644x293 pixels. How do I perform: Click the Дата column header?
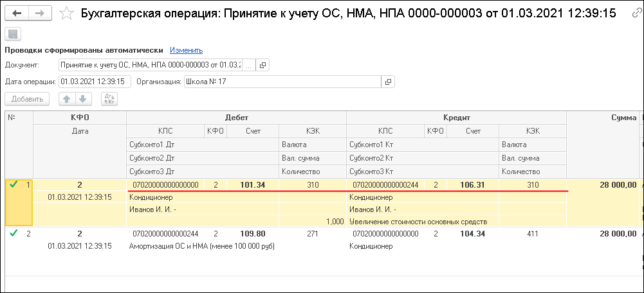coord(80,131)
